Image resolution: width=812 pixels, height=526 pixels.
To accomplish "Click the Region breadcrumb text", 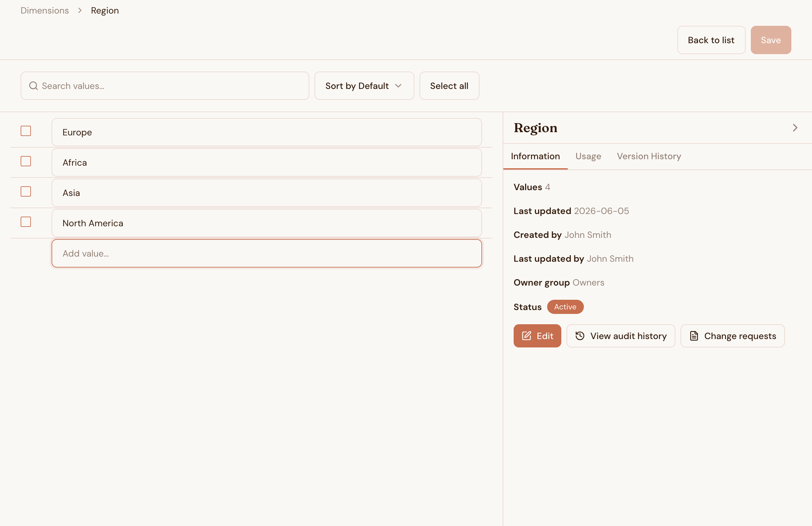I will click(105, 11).
